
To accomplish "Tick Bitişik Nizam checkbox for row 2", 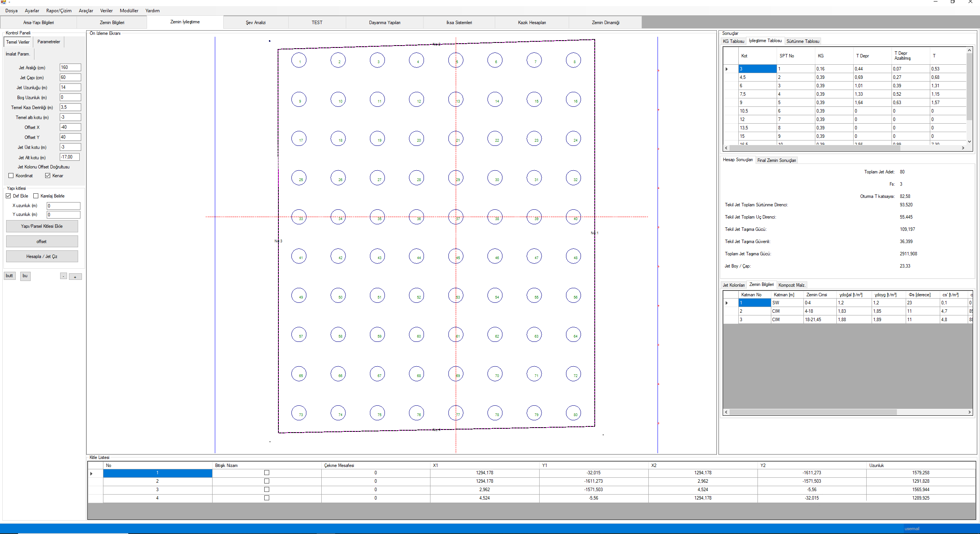I will pos(267,481).
